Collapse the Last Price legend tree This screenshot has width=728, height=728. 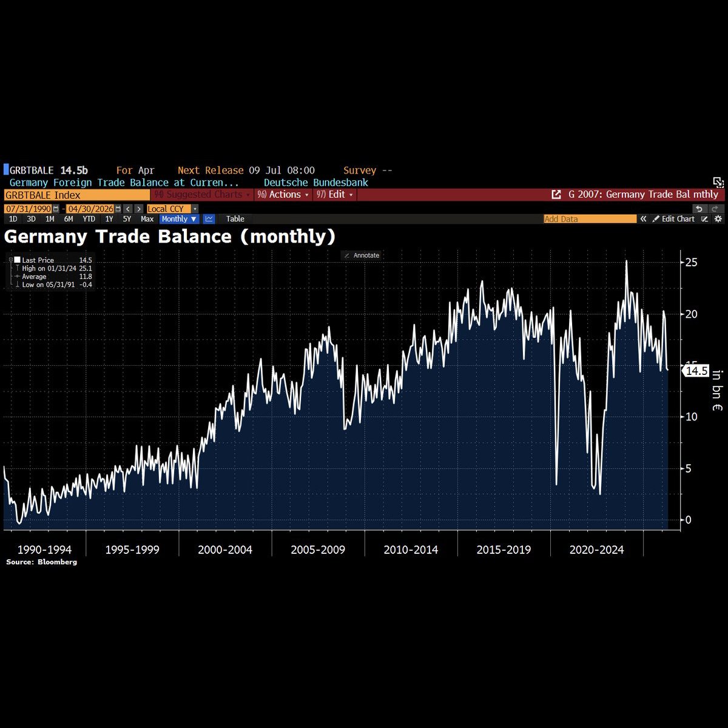tap(11, 260)
